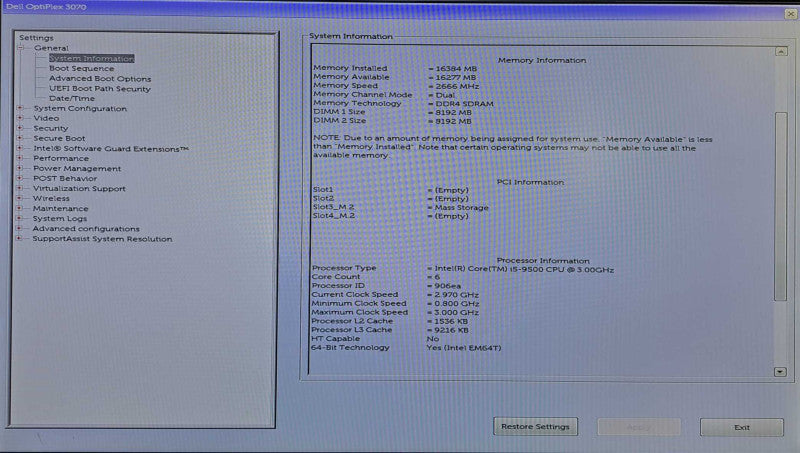Expand SupportAssist System Resolution node
This screenshot has width=800, height=453.
click(19, 239)
